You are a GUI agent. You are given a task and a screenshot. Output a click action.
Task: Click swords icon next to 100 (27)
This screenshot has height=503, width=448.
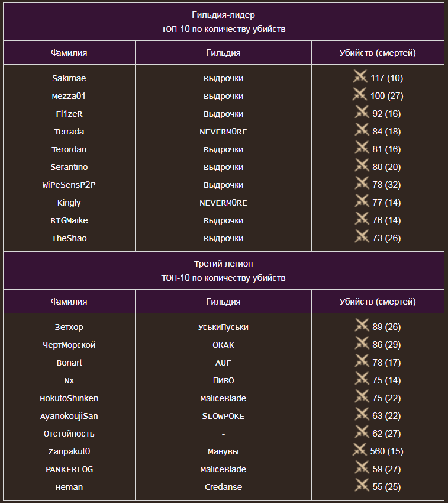click(360, 95)
